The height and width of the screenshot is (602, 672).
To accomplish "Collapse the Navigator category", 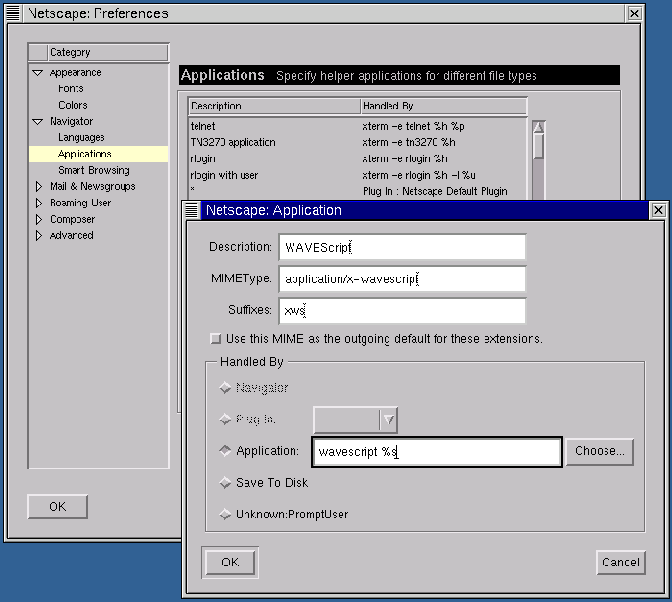I will click(x=38, y=122).
